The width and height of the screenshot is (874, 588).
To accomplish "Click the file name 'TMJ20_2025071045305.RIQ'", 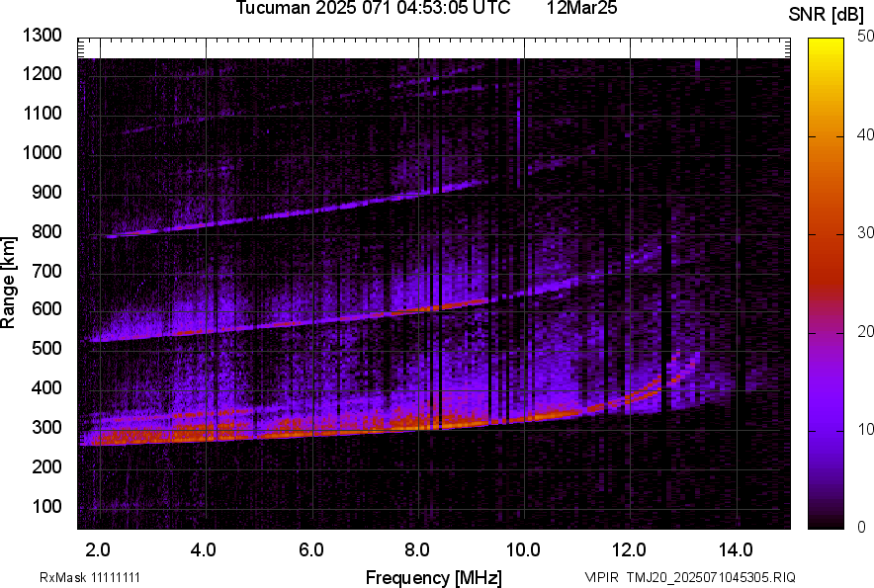I will tap(707, 577).
